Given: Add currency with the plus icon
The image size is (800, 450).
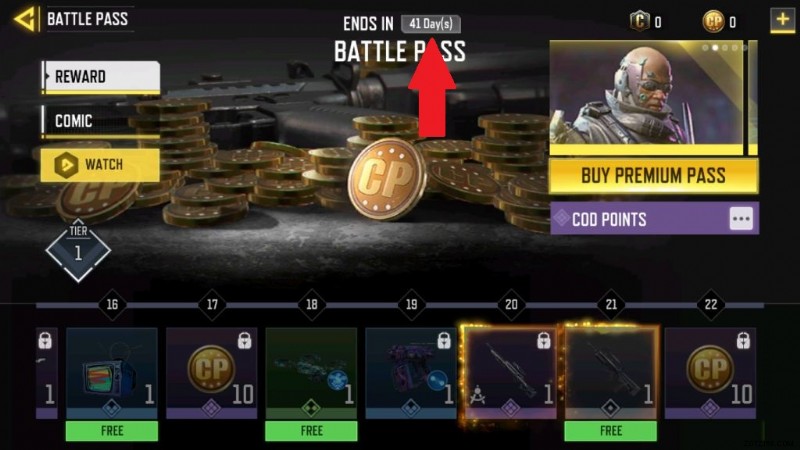Looking at the screenshot, I should [782, 20].
